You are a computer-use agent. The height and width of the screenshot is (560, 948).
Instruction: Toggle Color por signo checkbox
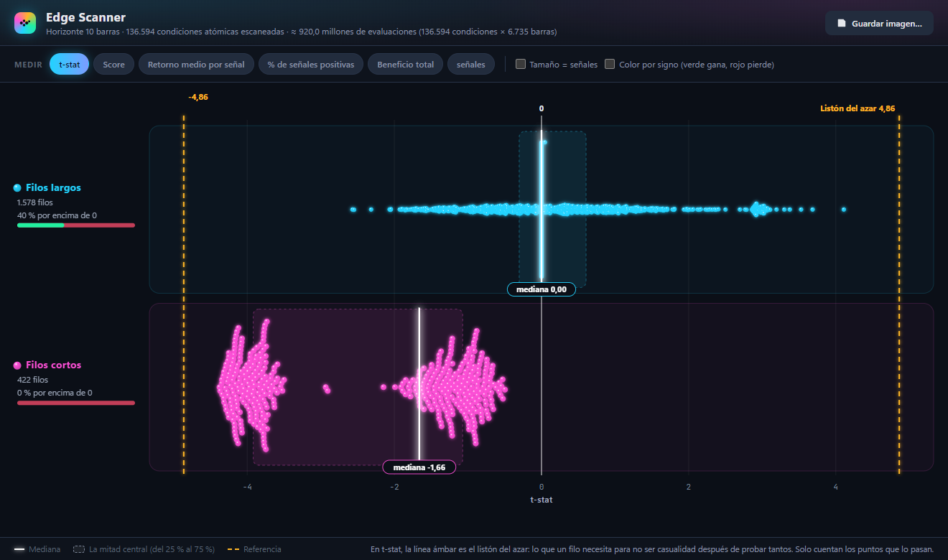[x=610, y=64]
